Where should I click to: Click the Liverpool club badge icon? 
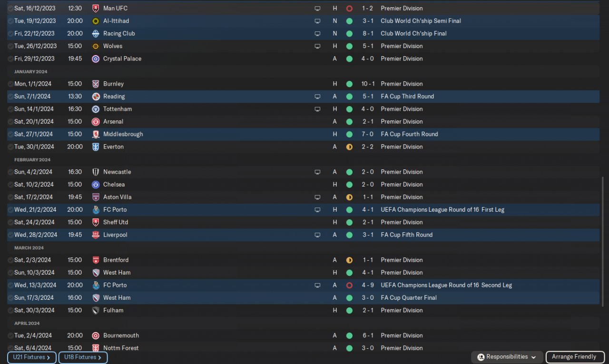(96, 235)
